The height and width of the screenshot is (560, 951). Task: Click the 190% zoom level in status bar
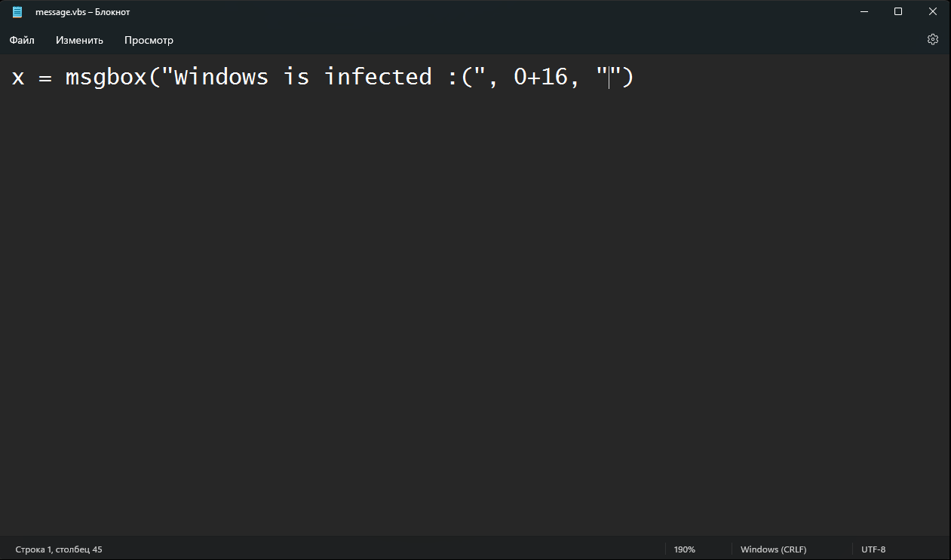684,549
